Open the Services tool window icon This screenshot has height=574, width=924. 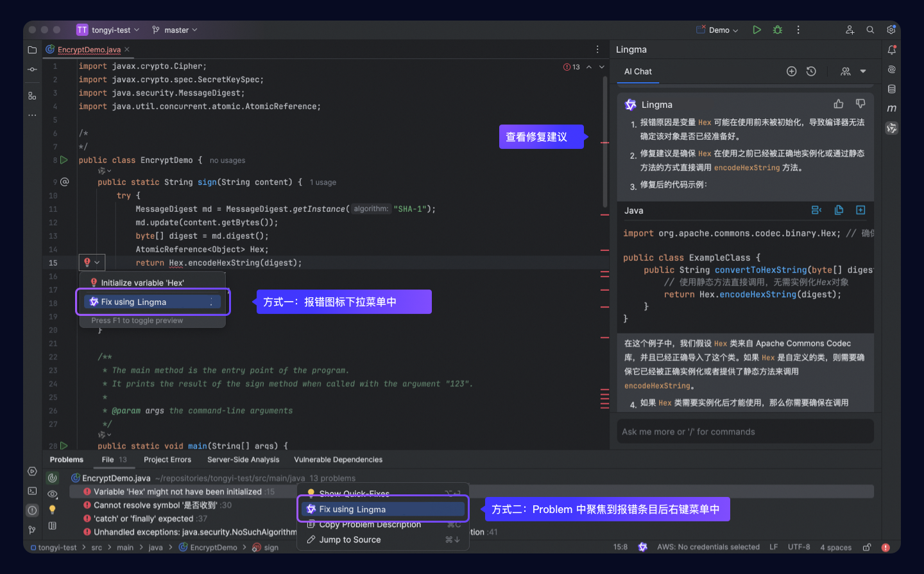pos(32,471)
